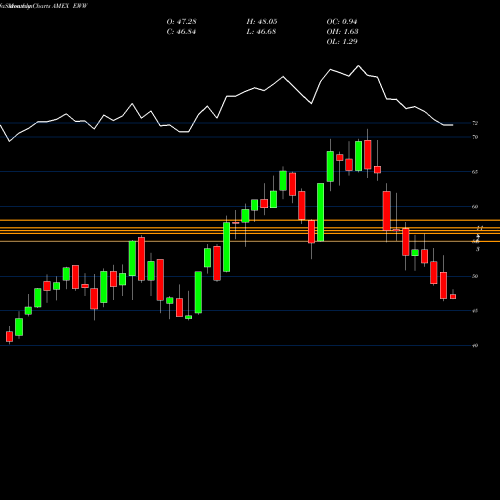Click the OL: 1.29 reading
Image resolution: width=500 pixels, height=500 pixels.
pos(342,42)
